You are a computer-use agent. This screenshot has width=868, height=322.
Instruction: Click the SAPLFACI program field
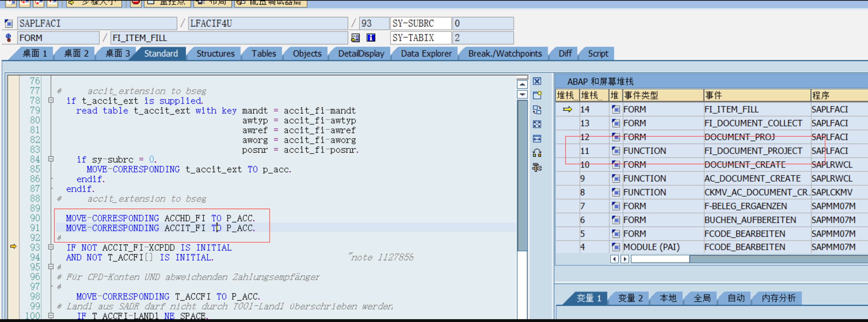[97, 23]
